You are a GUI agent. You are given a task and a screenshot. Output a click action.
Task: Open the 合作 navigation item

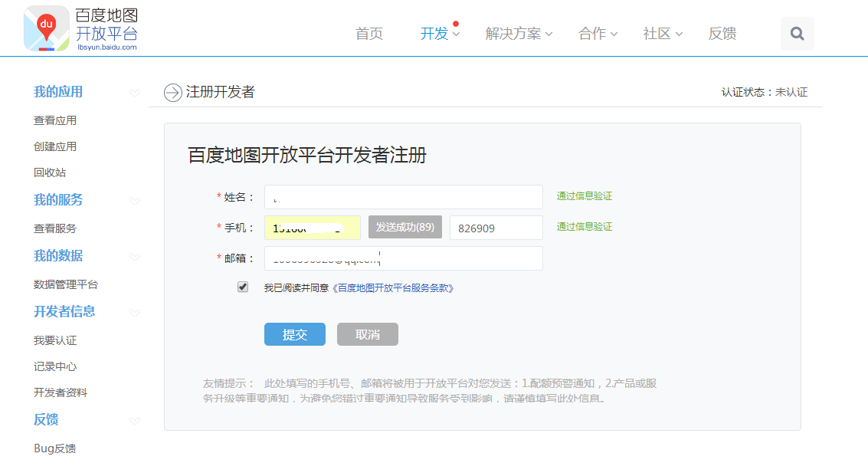coord(592,34)
